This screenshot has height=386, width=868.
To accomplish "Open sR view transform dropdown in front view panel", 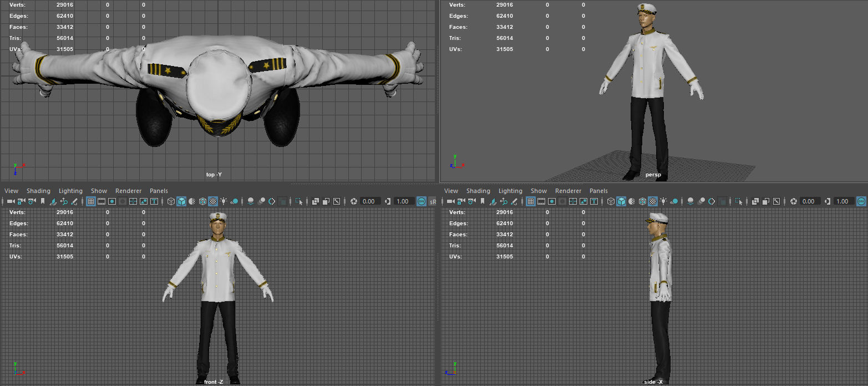I will 433,201.
